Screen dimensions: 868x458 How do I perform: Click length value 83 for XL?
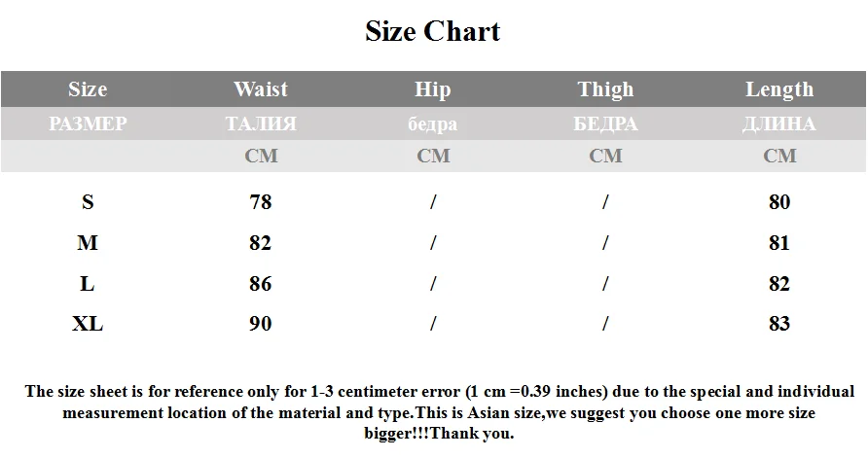(779, 324)
